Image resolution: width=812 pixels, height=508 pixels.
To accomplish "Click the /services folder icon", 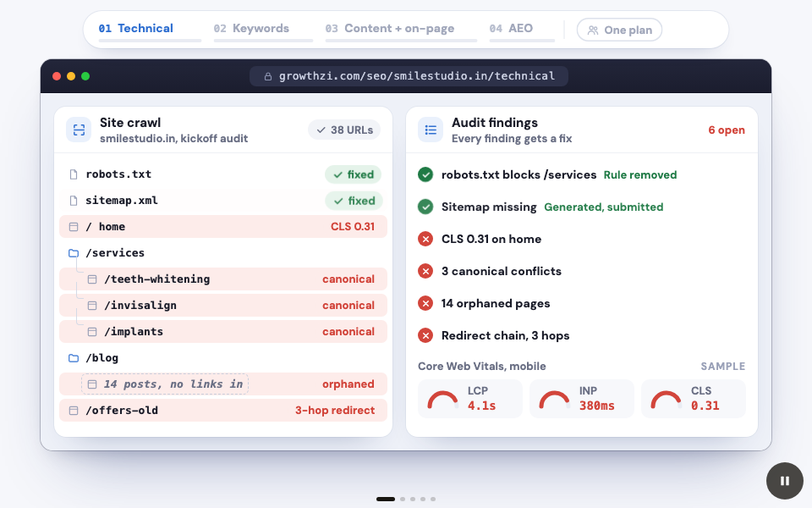I will point(74,253).
